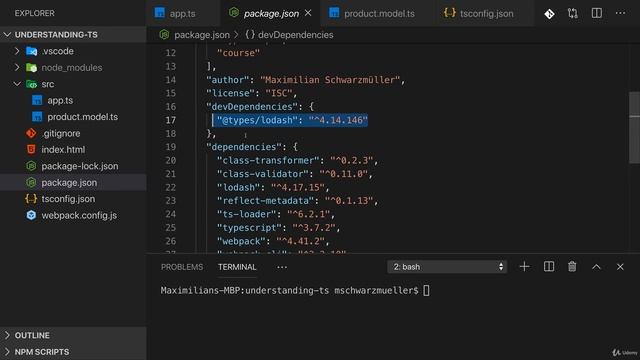Switch to the tsconfig.json tab
The width and height of the screenshot is (640, 360).
click(487, 13)
